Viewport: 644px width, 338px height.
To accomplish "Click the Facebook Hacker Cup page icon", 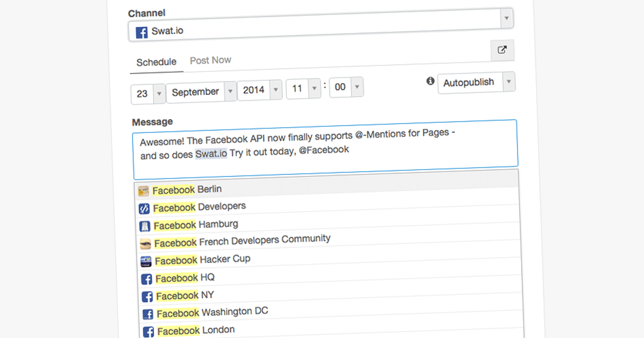I will (146, 261).
